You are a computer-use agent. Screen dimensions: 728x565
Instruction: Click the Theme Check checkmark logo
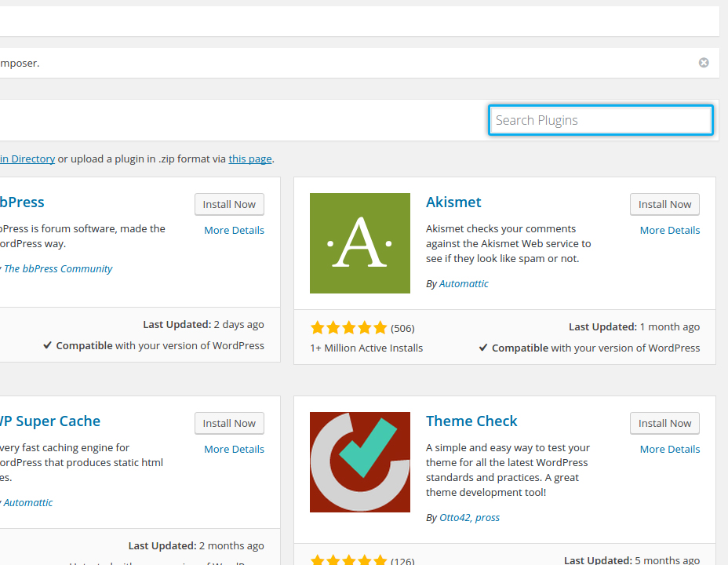[360, 462]
